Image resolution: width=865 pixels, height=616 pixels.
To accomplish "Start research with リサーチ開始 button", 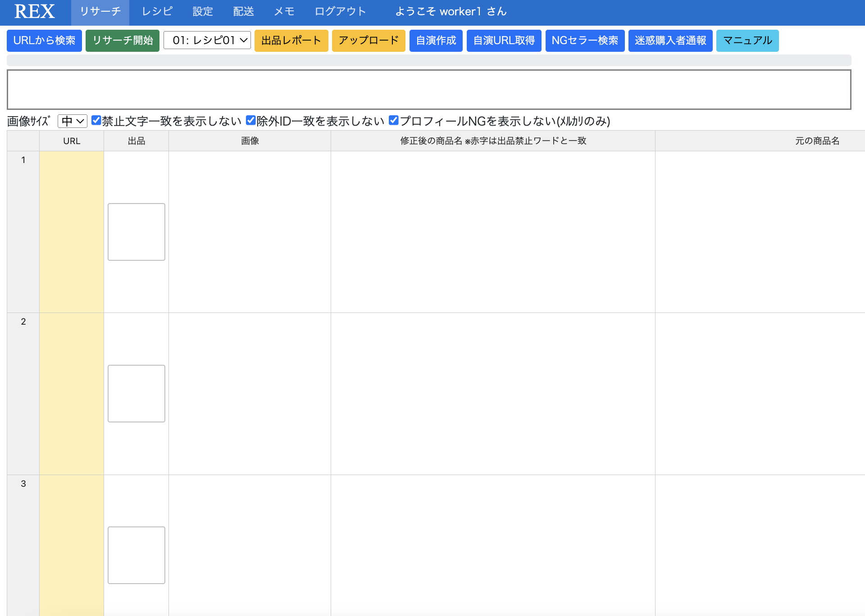I will (123, 41).
